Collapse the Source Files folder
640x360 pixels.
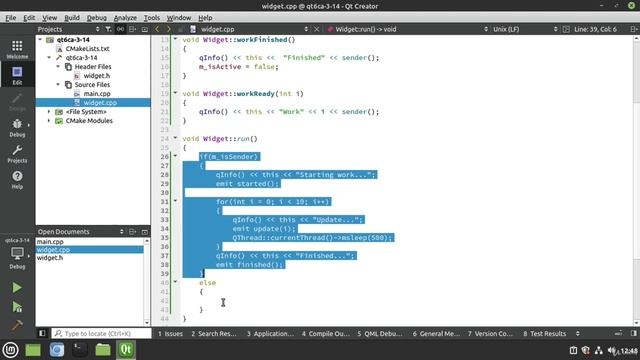58,84
